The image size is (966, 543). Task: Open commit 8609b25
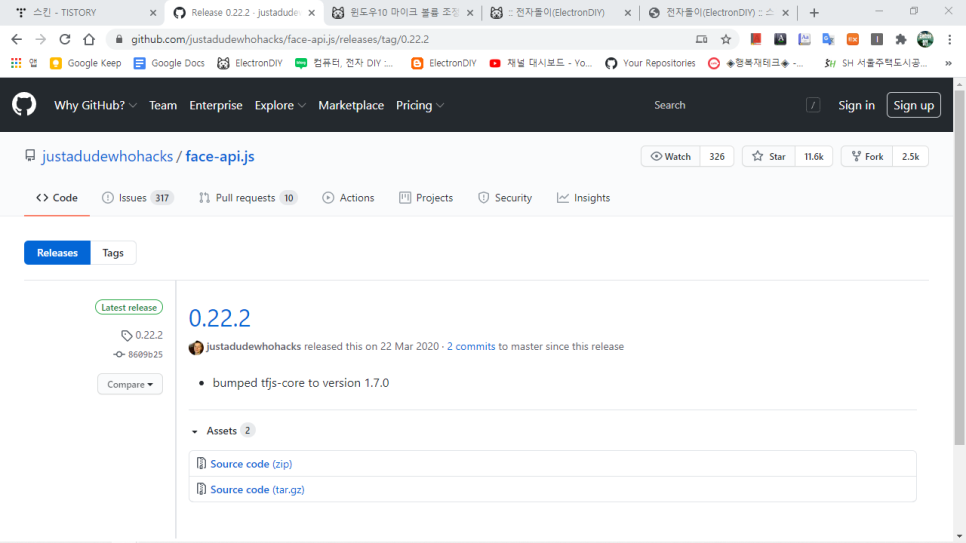[x=139, y=354]
